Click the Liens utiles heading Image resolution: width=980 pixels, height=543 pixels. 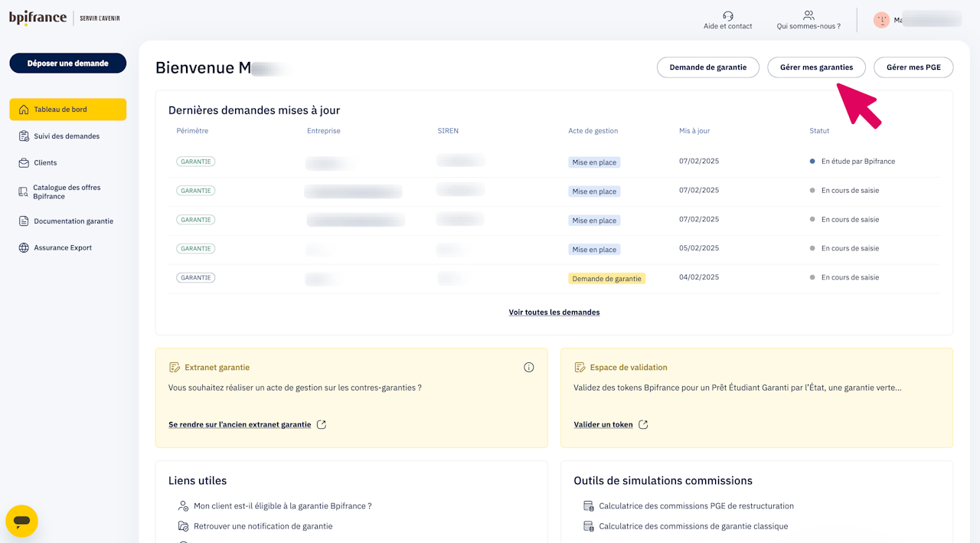198,481
